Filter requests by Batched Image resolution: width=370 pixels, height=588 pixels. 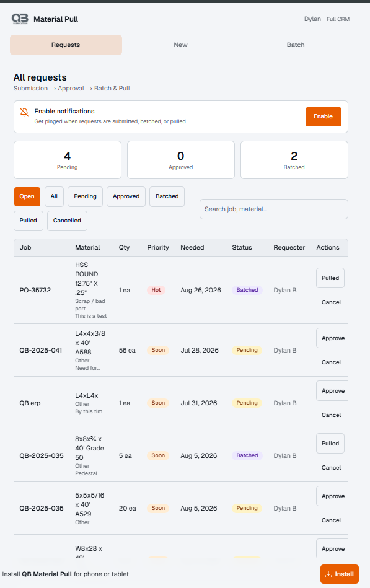tap(167, 196)
